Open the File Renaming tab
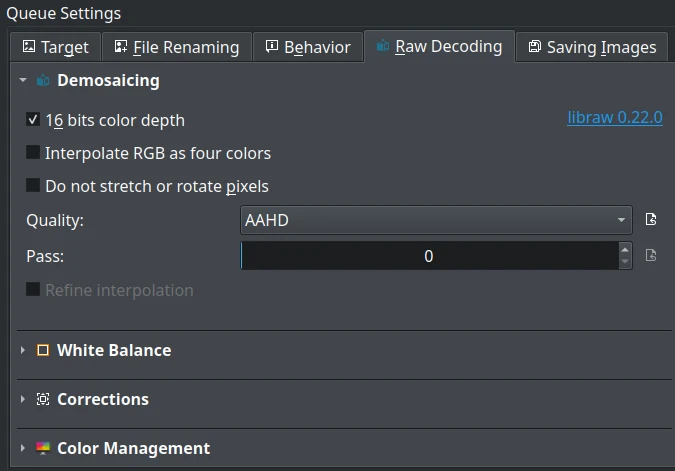 pos(177,47)
